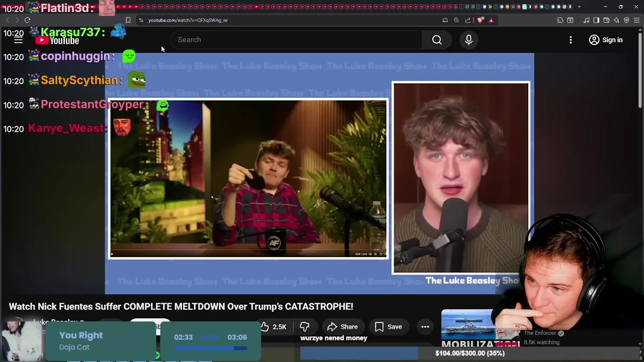Image resolution: width=644 pixels, height=362 pixels.
Task: Click the browser address bar URL
Action: tap(188, 20)
